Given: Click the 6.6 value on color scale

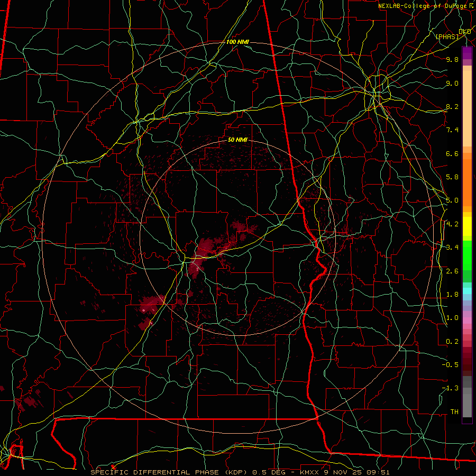Looking at the screenshot, I should pyautogui.click(x=452, y=153).
